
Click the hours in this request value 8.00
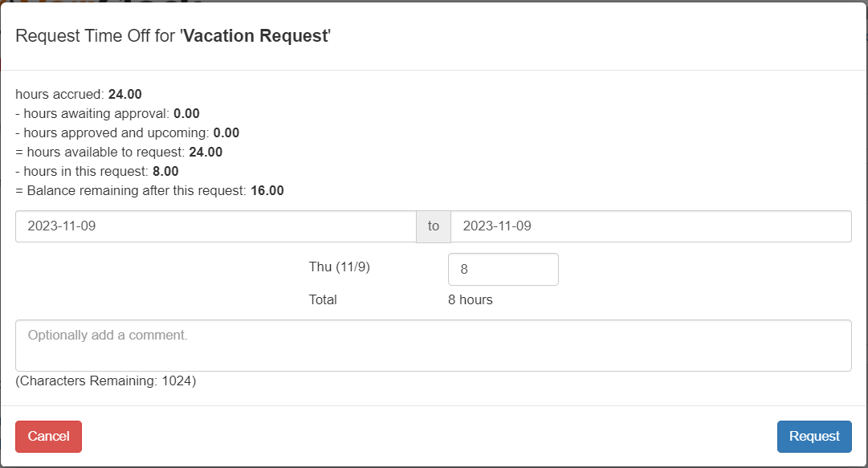[167, 171]
